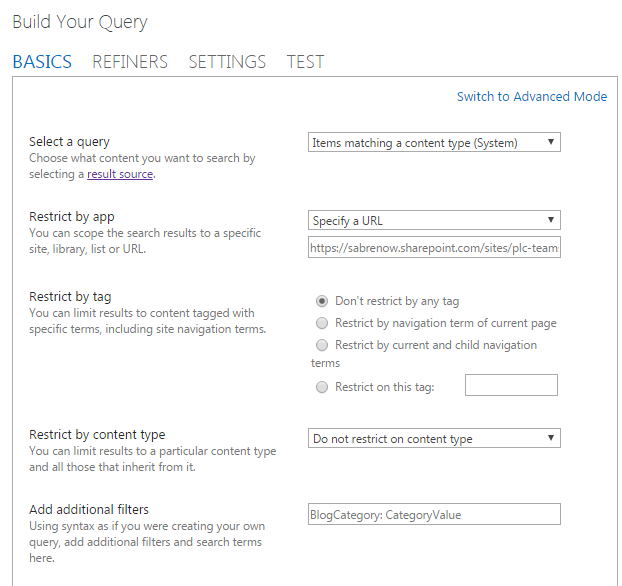Click the arrow on Items matching content type
Screen dimensions: 622x586
click(x=551, y=142)
